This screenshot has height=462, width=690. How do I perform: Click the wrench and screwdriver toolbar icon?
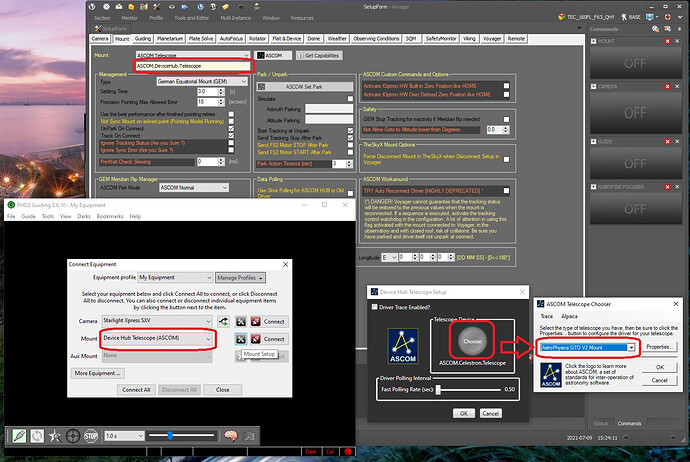click(x=157, y=7)
